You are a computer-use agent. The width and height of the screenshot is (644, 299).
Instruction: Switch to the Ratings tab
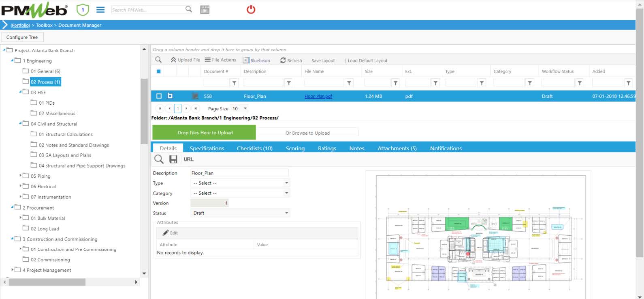327,148
